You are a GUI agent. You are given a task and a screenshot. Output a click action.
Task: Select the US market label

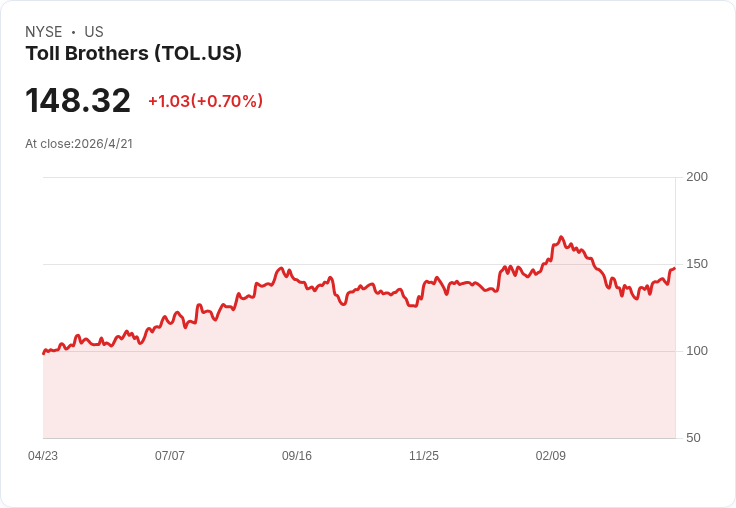click(94, 32)
